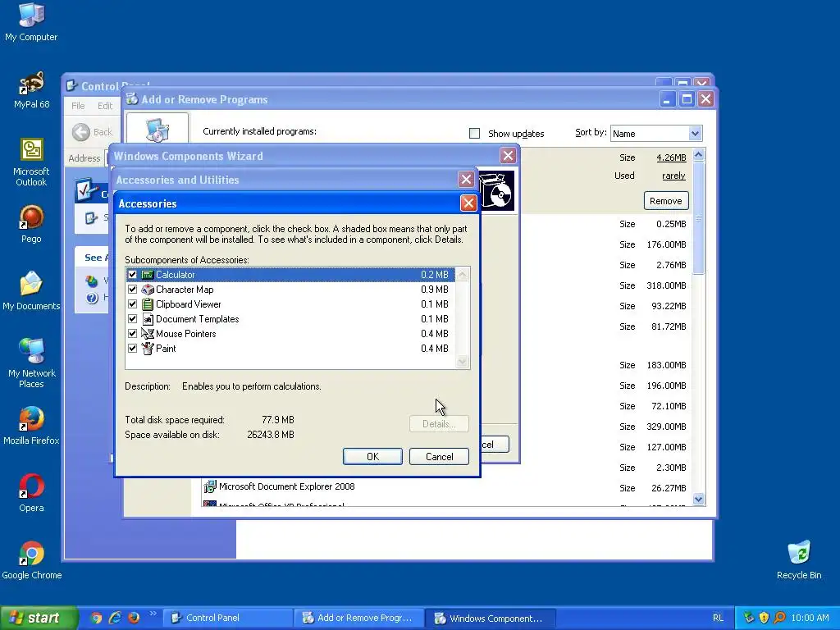840x630 pixels.
Task: Uncheck the Paint checkbox
Action: [132, 349]
